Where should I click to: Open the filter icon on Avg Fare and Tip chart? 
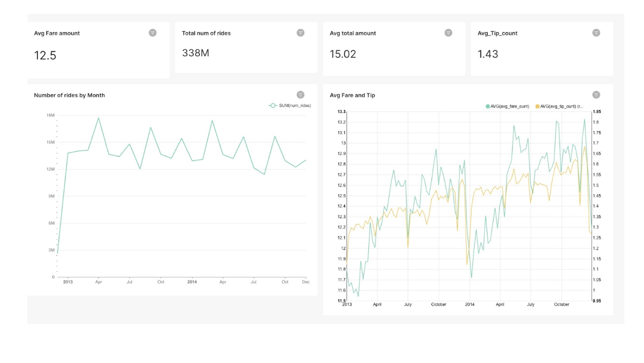coord(596,95)
